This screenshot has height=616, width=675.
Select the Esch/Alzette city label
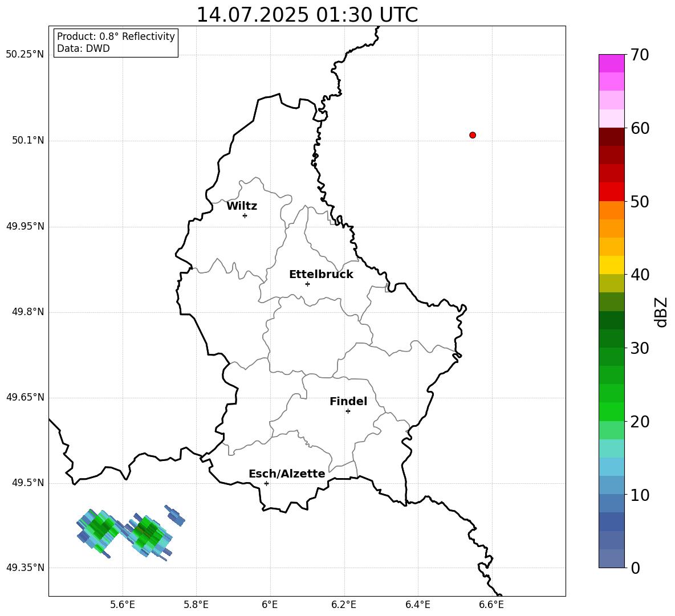click(x=287, y=474)
